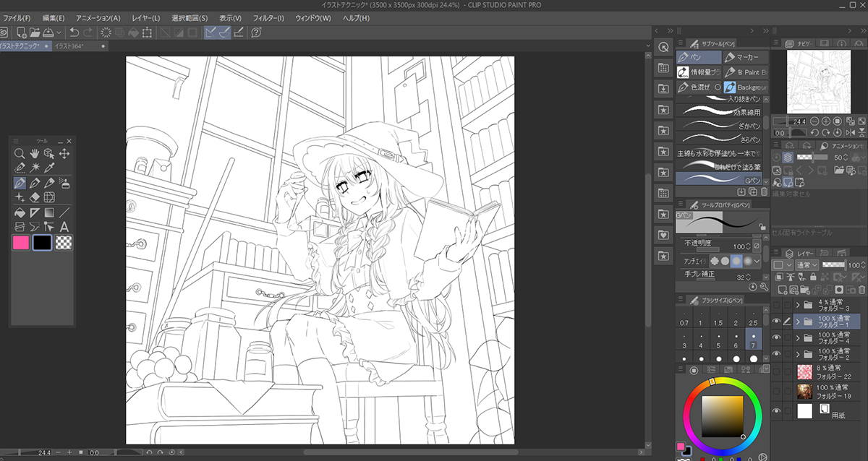Select the Zoom magnifier tool
Screen dimensions: 868x461
click(x=20, y=153)
